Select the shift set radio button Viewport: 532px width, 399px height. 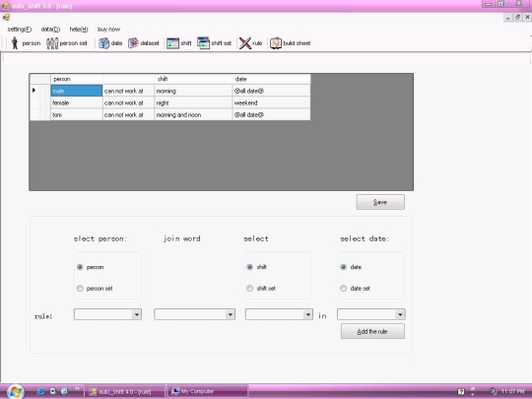pyautogui.click(x=249, y=289)
